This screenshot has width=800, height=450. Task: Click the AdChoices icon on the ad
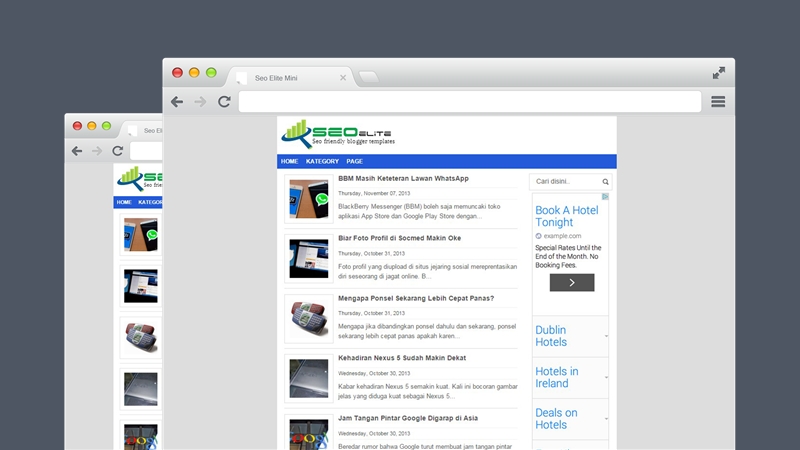point(605,196)
